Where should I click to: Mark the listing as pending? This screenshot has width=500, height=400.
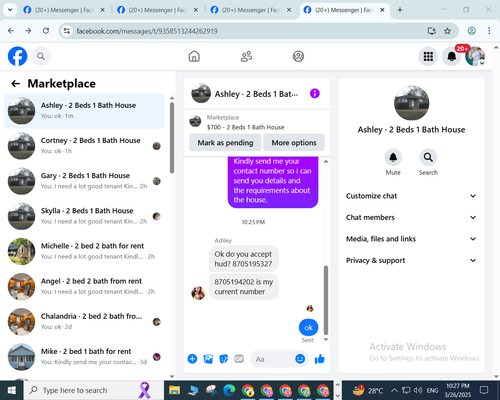225,143
